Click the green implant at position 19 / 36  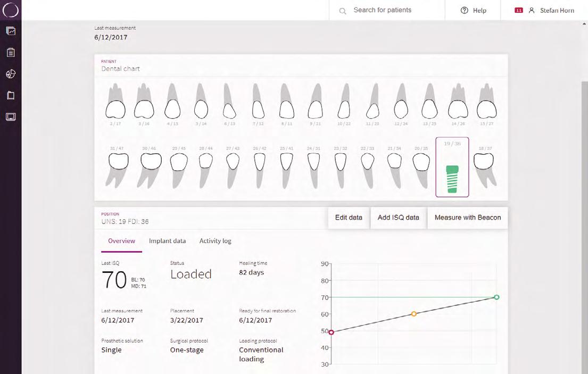[452, 179]
